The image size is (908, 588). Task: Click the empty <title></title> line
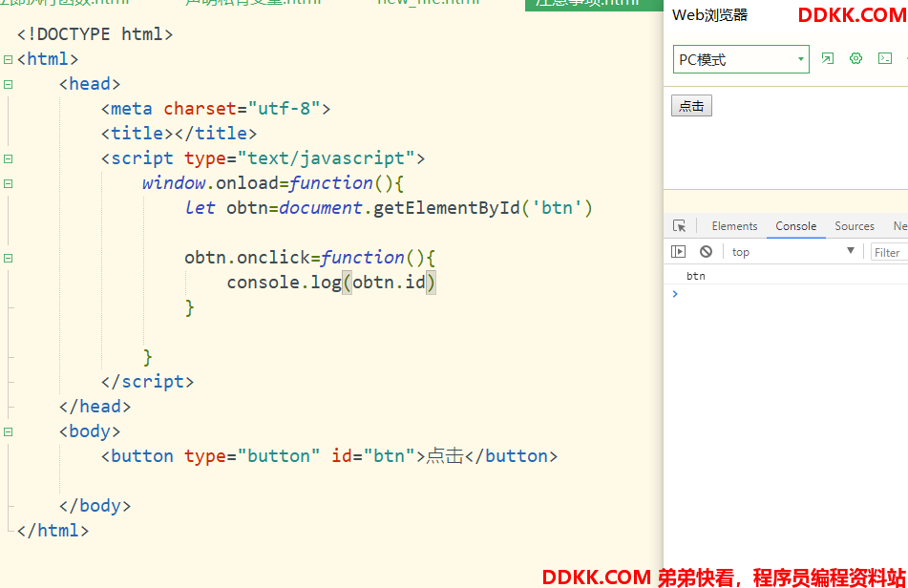(x=179, y=133)
